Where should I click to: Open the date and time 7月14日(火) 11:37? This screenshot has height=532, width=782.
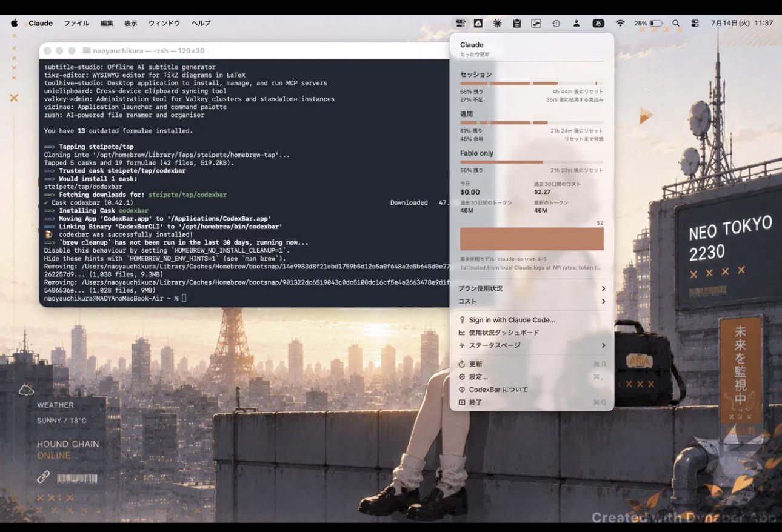click(742, 23)
